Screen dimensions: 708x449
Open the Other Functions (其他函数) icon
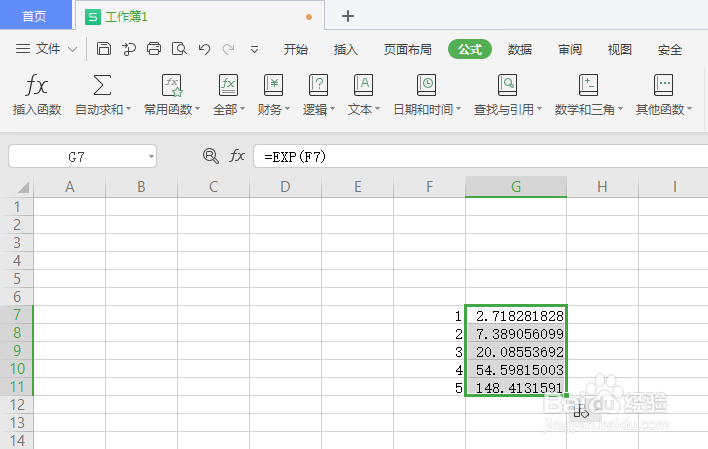663,85
